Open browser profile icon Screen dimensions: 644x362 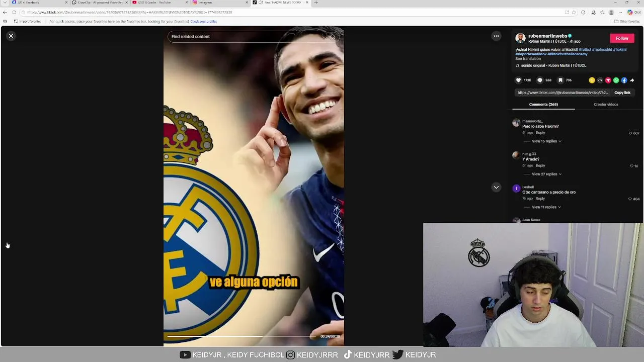coord(611,12)
